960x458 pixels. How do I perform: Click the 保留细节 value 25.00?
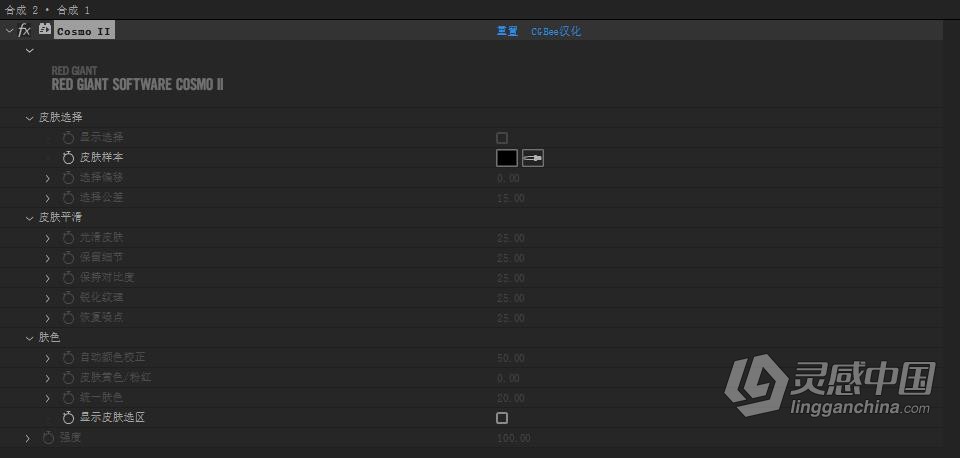coord(511,258)
